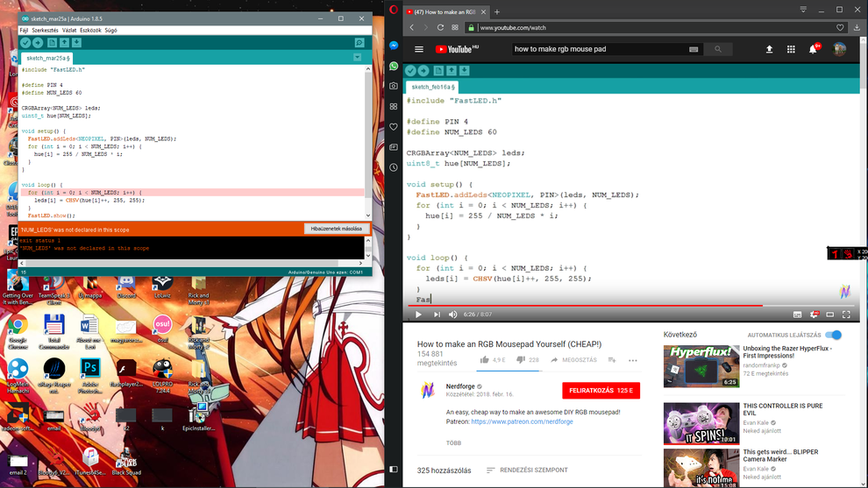Screen dimensions: 868x488
Task: Click the Opera menu logo
Action: (394, 10)
